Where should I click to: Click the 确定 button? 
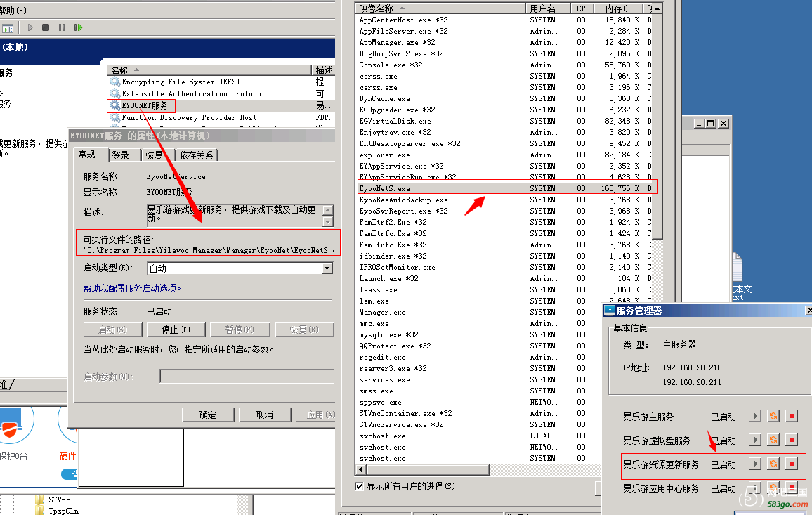pos(208,415)
